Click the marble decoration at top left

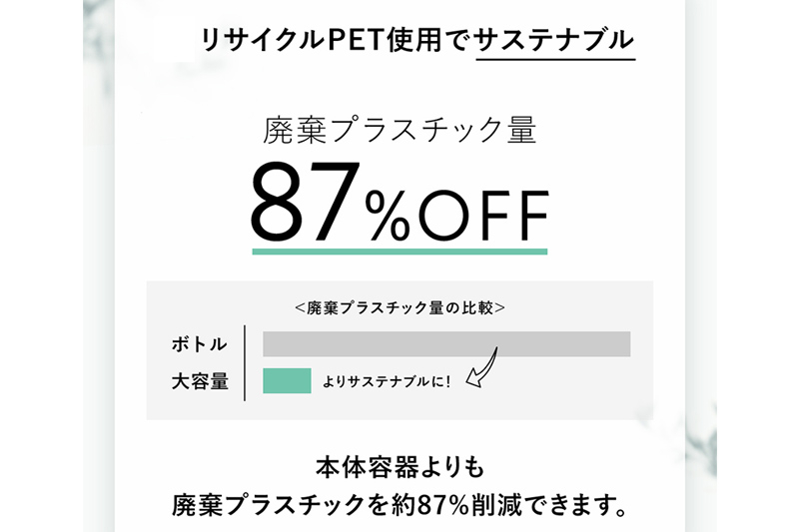(x=101, y=18)
